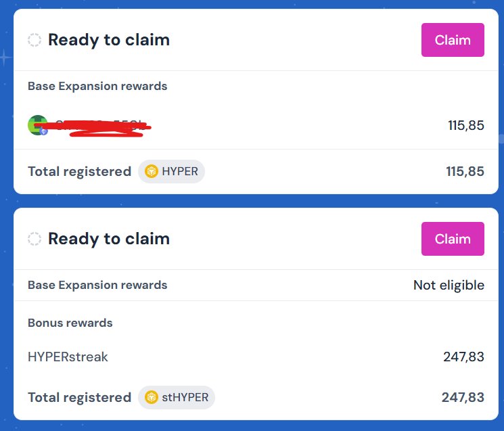Click the small blue badge on wallet avatar
This screenshot has width=504, height=431.
[x=44, y=131]
